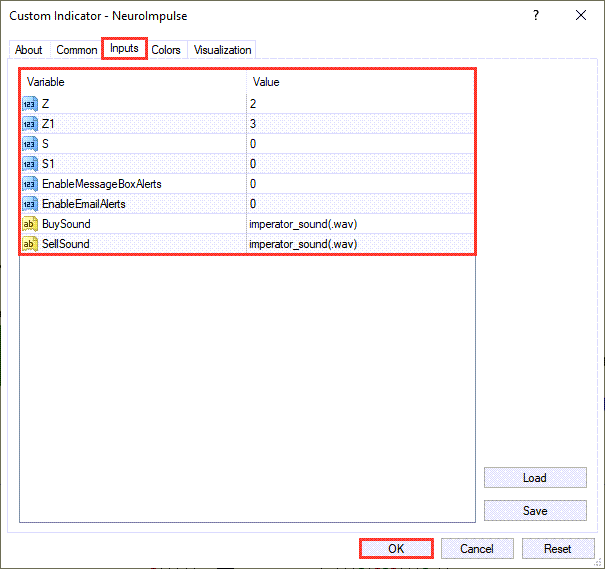Click the integer icon beside variable Z

click(29, 103)
